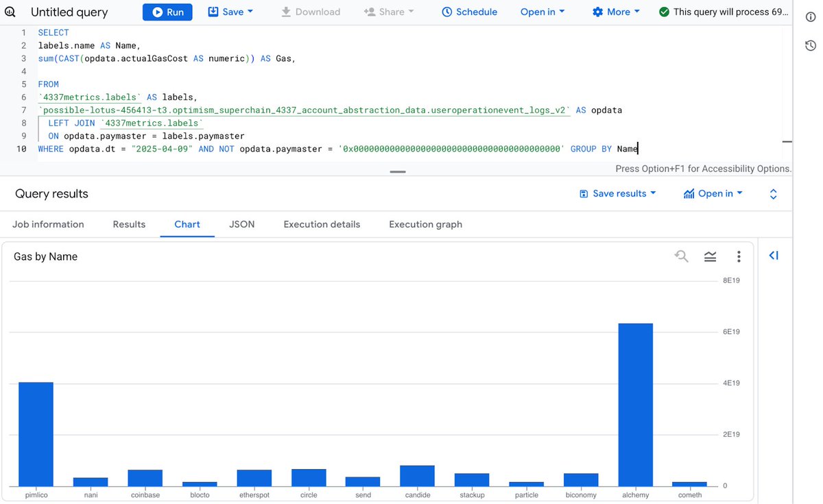Open Save results dropdown

pyautogui.click(x=618, y=193)
